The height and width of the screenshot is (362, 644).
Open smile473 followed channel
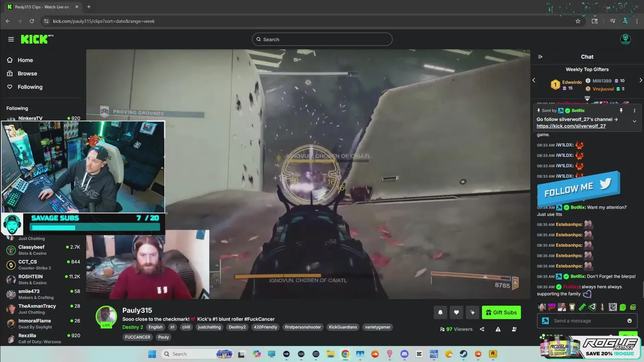click(x=43, y=294)
